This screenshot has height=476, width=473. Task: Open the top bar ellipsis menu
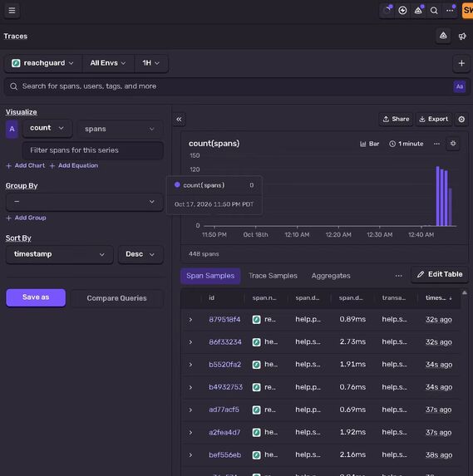(450, 11)
